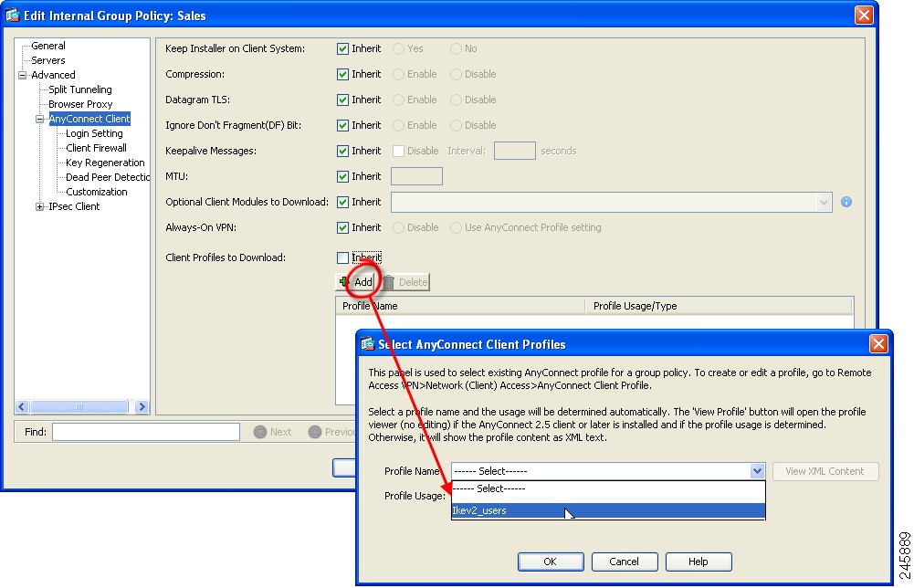914x588 pixels.
Task: Select Client Firewall tree item
Action: [x=96, y=148]
